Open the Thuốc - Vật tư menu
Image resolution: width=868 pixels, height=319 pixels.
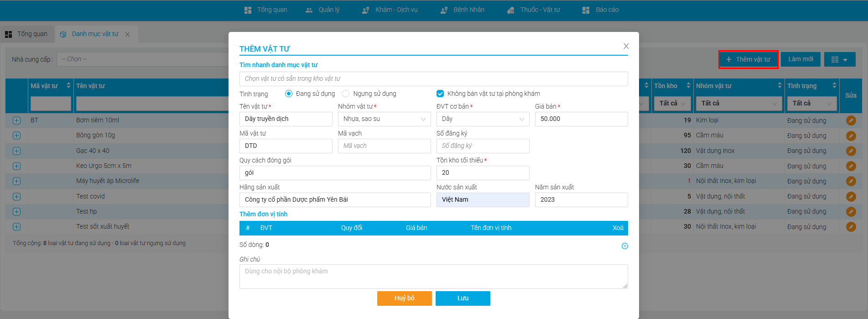tap(534, 10)
